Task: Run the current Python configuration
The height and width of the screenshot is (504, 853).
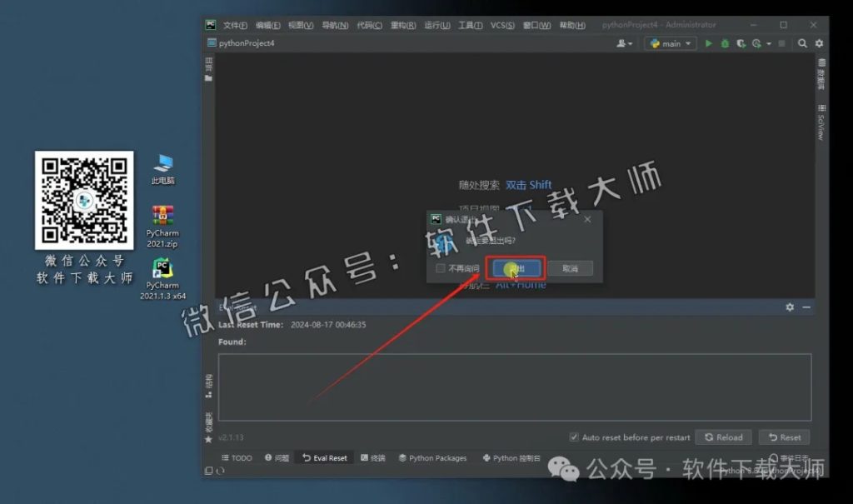Action: 709,43
